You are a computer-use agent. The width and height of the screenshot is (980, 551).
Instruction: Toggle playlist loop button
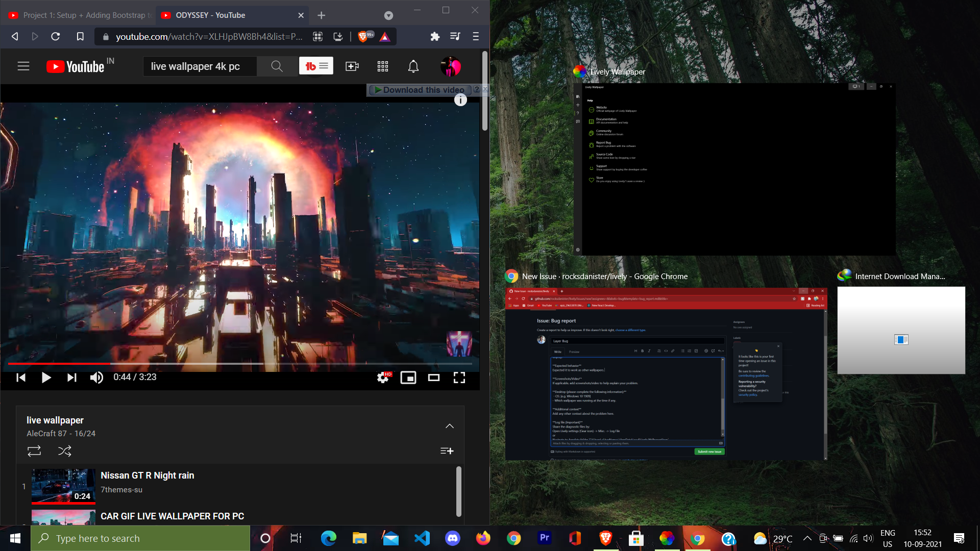pos(34,451)
